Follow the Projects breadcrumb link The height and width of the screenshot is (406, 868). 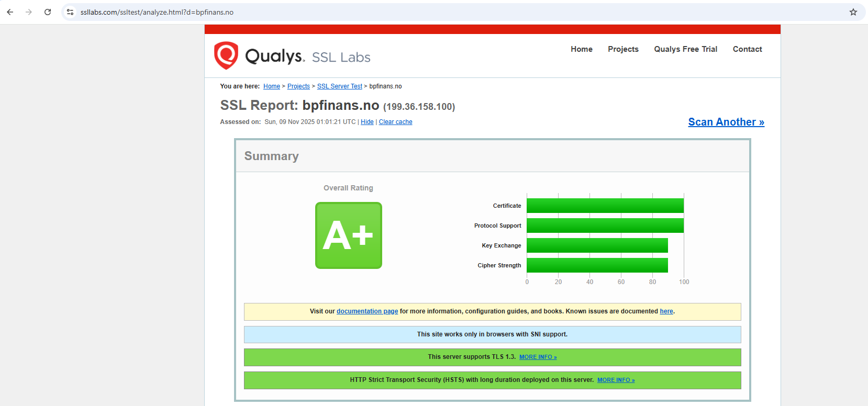[298, 86]
